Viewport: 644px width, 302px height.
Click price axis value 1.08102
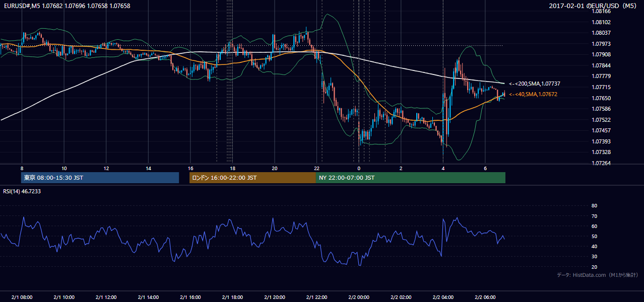coord(601,22)
